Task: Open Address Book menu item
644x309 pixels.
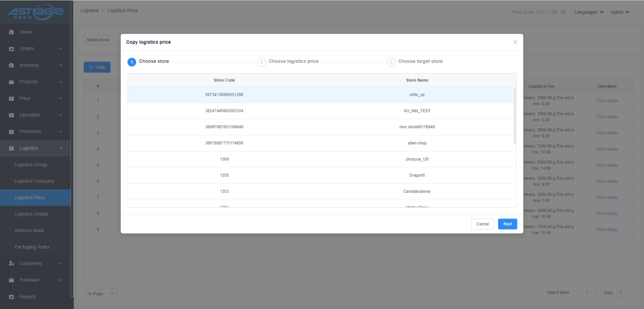Action: [x=29, y=231]
